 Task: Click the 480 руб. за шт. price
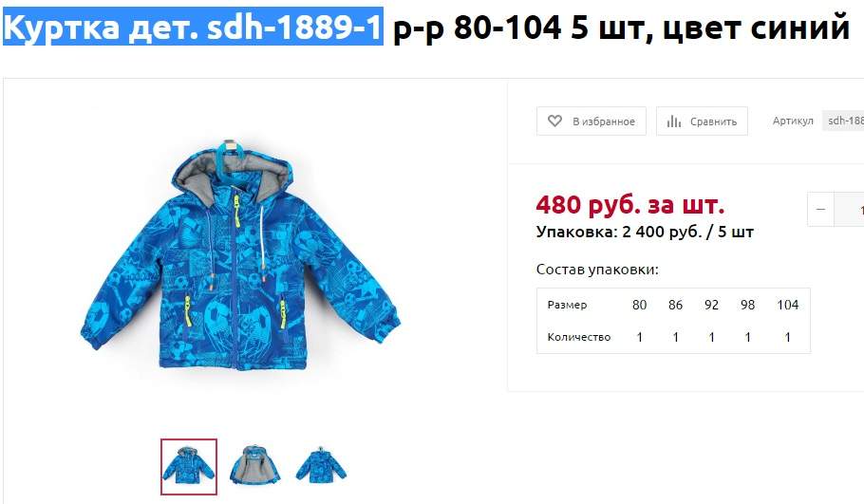click(x=629, y=205)
